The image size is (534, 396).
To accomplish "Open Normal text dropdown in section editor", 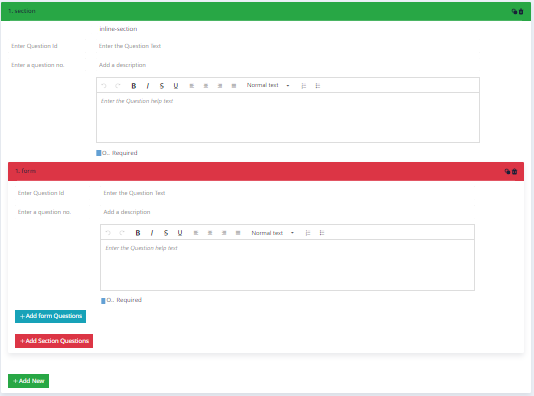I will tap(268, 85).
